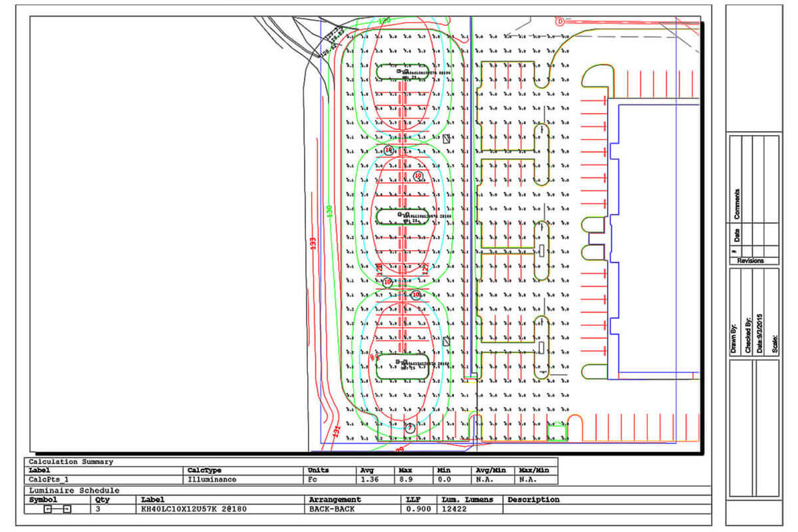Click the Illuminance CalcType cell
The height and width of the screenshot is (532, 798).
coord(213,479)
